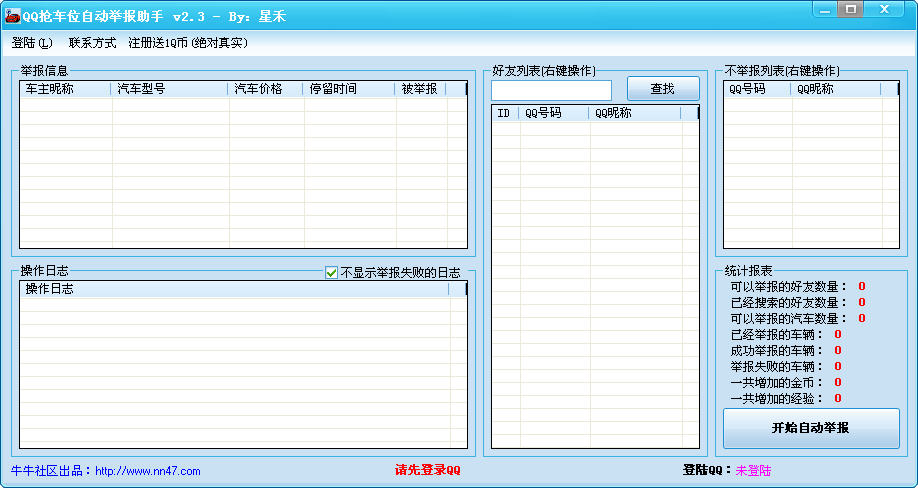
Task: Open the 联系方式 menu
Action: tap(93, 43)
